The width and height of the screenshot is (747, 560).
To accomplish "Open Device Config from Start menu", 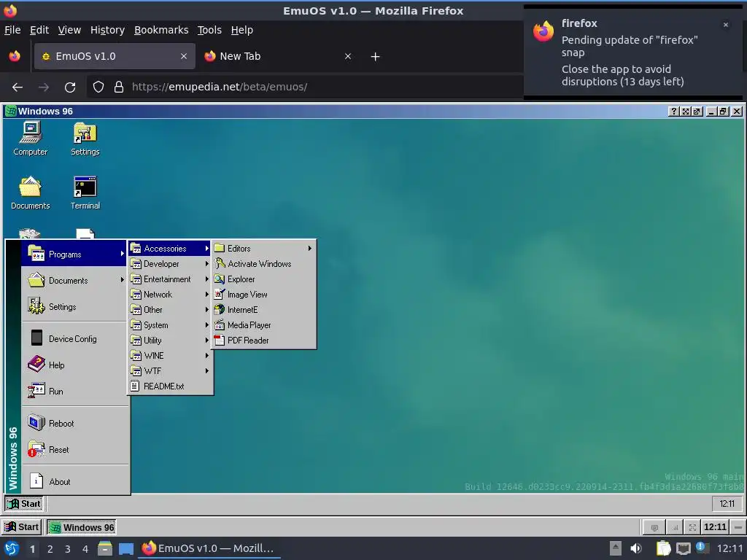I will [75, 339].
